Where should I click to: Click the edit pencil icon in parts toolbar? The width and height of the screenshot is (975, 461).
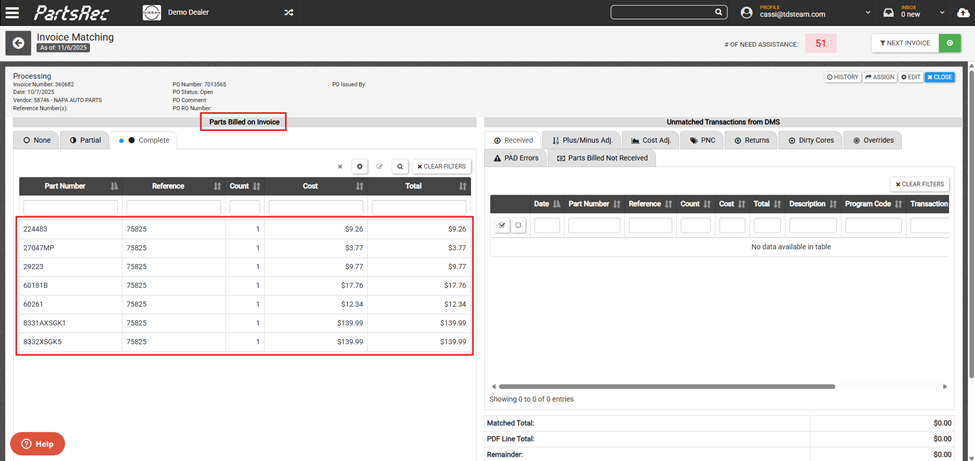379,167
